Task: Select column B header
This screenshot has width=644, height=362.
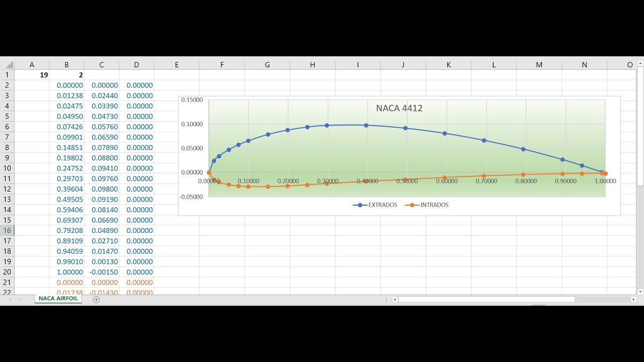Action: pyautogui.click(x=66, y=65)
